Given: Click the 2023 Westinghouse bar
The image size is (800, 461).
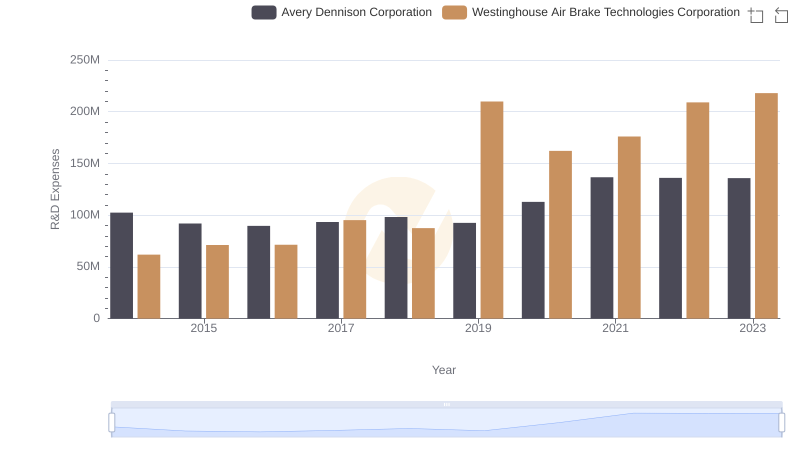Looking at the screenshot, I should click(x=766, y=206).
